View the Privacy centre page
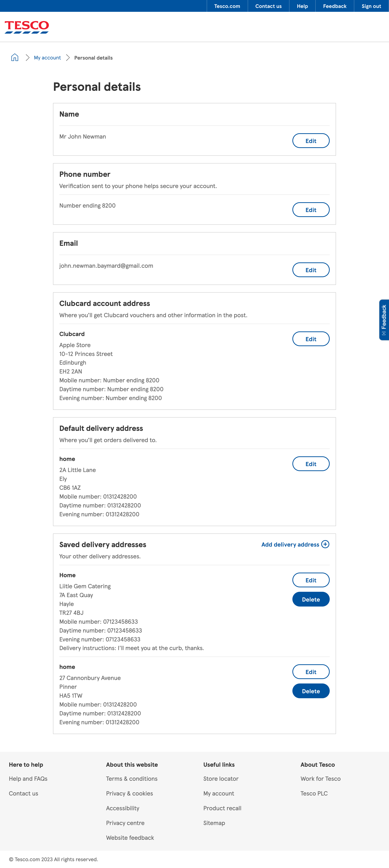Viewport: 389px width, 868px height. point(125,823)
